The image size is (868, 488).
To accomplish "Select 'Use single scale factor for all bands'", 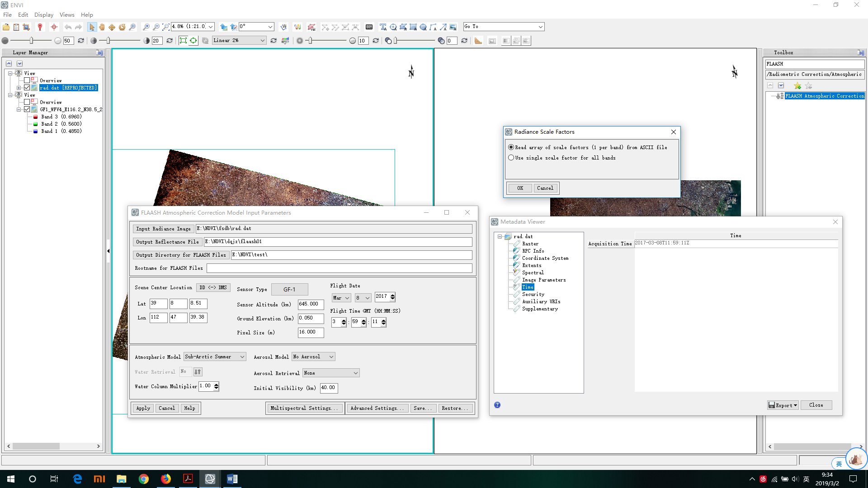I will click(511, 158).
